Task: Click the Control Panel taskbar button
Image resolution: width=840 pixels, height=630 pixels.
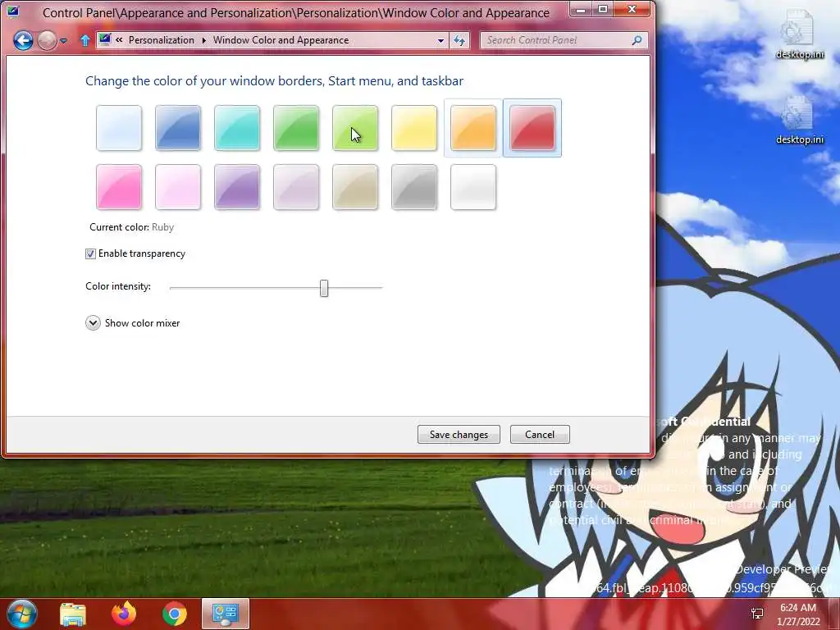Action: pos(226,614)
